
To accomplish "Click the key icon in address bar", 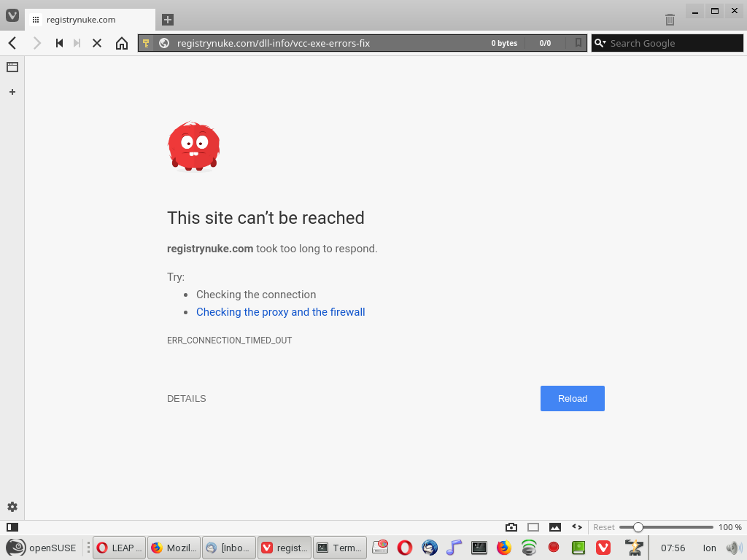I will [x=146, y=43].
